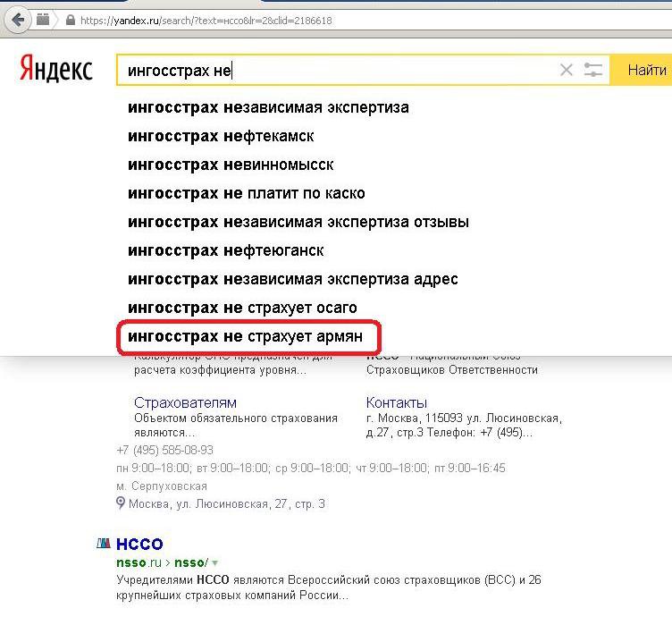The width and height of the screenshot is (672, 617).
Task: Click the padlock icon in address bar
Action: pos(71,20)
